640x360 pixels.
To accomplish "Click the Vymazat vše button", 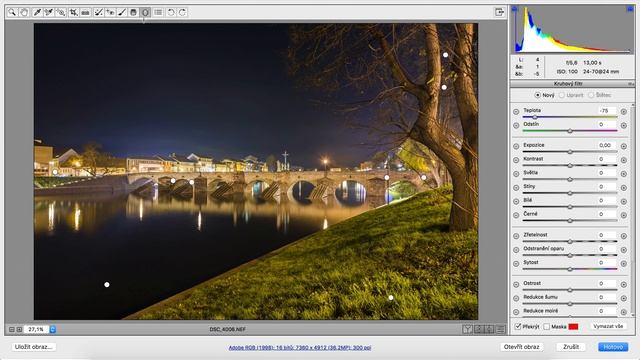I will [608, 327].
